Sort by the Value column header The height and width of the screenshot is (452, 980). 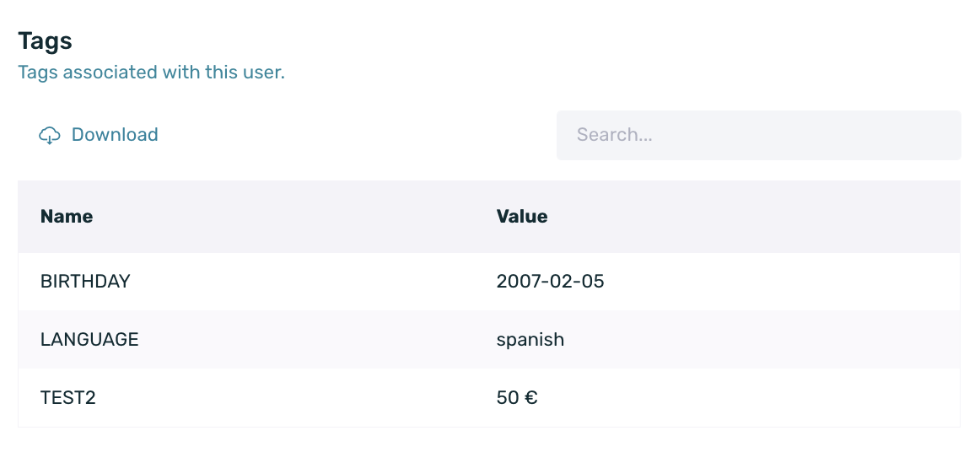(522, 217)
